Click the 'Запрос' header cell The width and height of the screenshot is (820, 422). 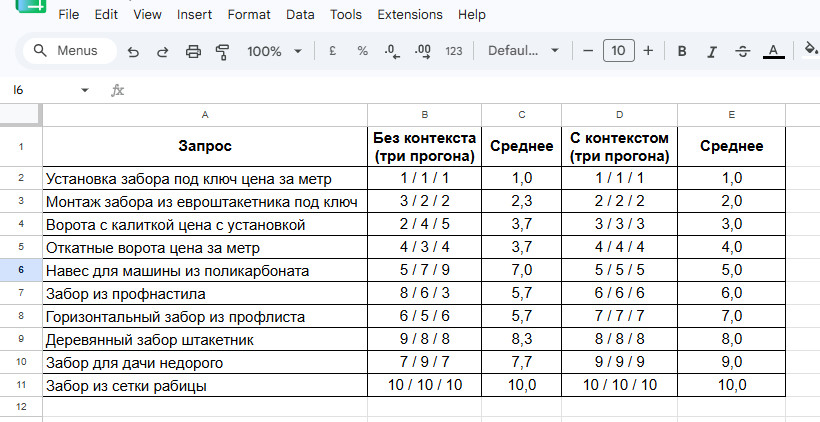tap(205, 146)
